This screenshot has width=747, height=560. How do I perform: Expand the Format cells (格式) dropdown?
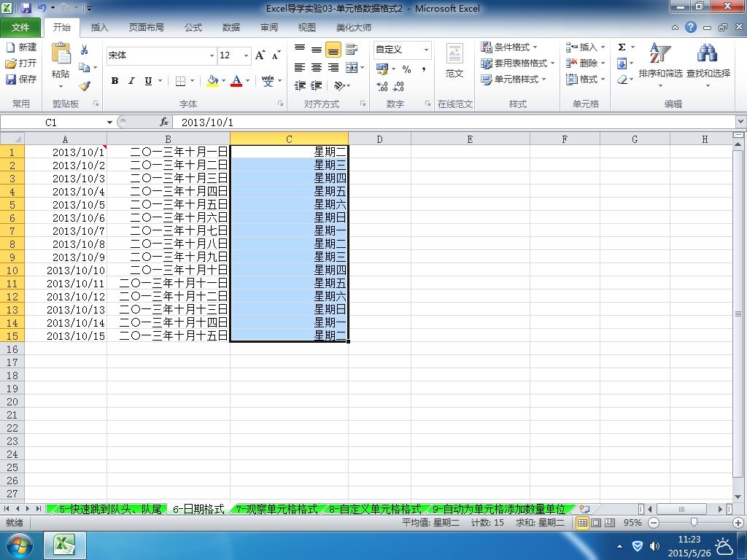click(x=603, y=79)
